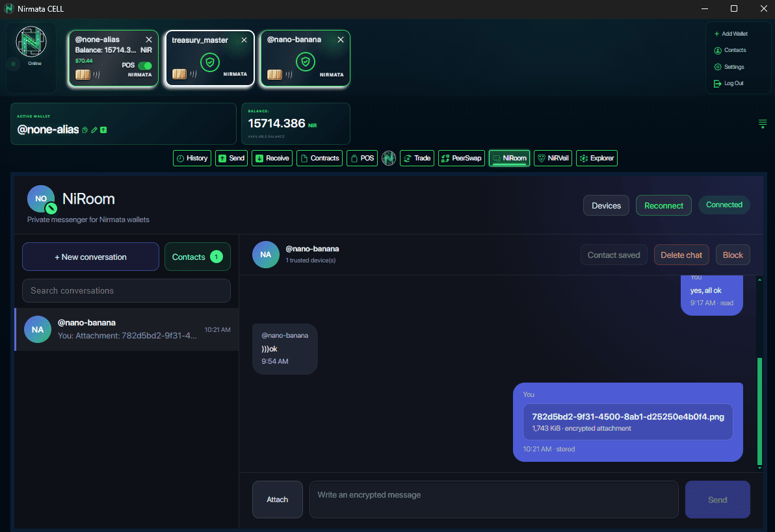Block the @nano-banana contact
Viewport: 775px width, 532px height.
click(733, 255)
